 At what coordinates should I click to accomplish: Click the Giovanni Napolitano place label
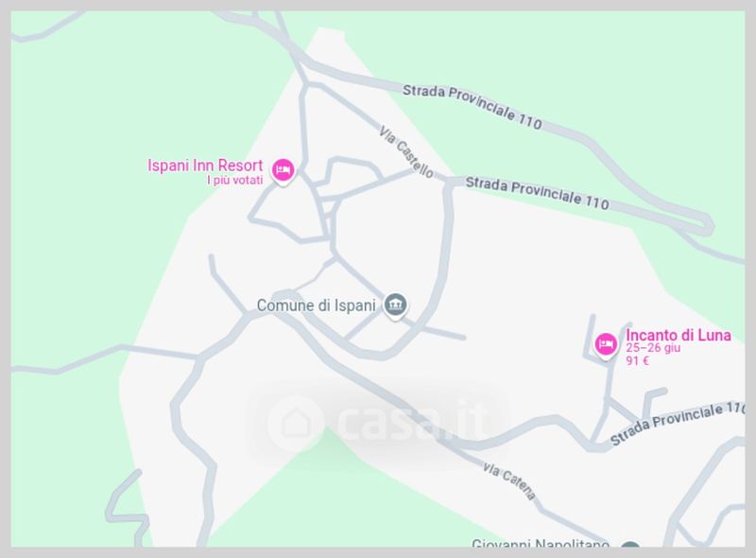(x=540, y=544)
